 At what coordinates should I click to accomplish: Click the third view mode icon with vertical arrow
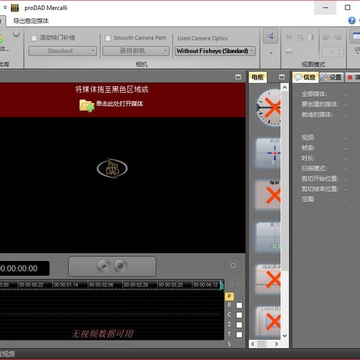click(x=312, y=37)
